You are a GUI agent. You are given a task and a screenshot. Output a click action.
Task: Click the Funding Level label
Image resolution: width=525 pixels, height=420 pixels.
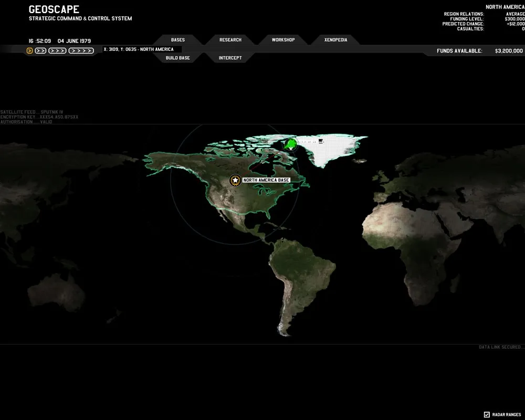pos(467,19)
